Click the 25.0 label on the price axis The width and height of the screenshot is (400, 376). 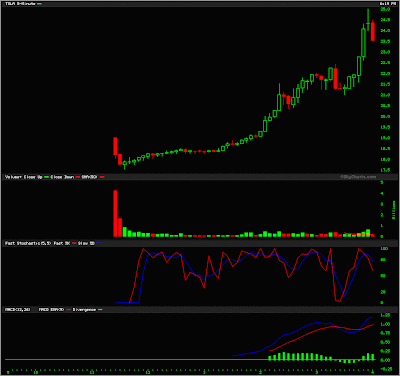pyautogui.click(x=385, y=9)
